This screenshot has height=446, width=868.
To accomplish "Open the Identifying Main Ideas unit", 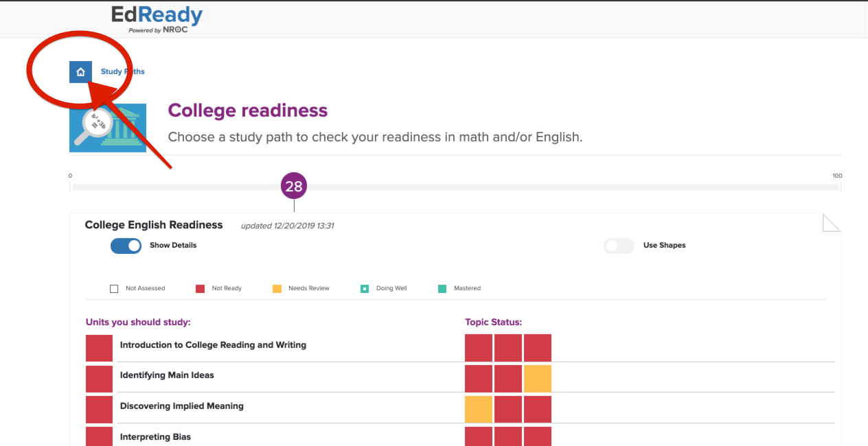I will click(167, 375).
